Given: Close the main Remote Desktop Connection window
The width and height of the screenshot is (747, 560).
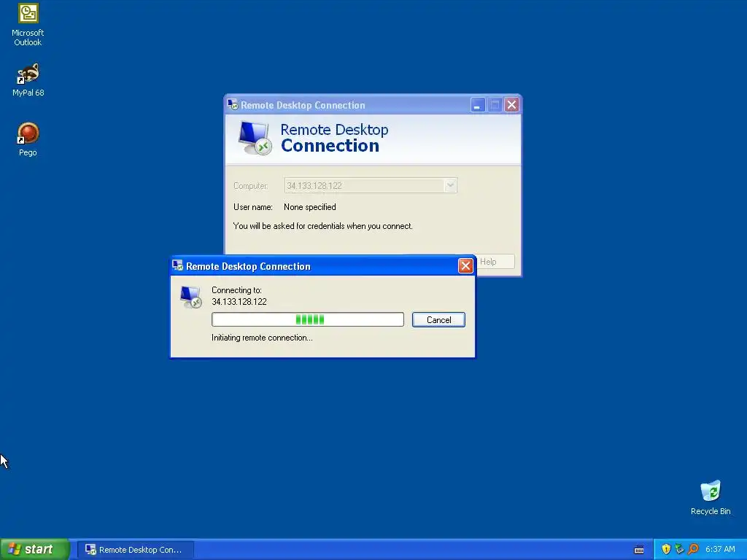Looking at the screenshot, I should tap(511, 105).
